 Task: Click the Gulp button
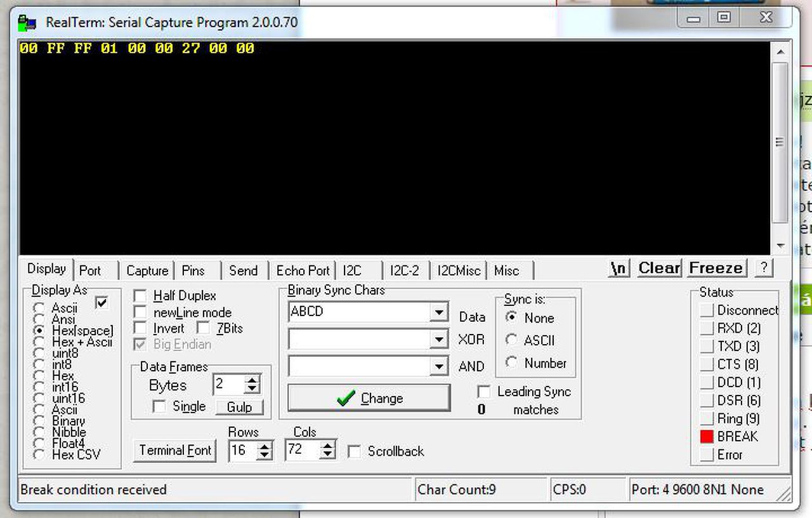[x=239, y=407]
